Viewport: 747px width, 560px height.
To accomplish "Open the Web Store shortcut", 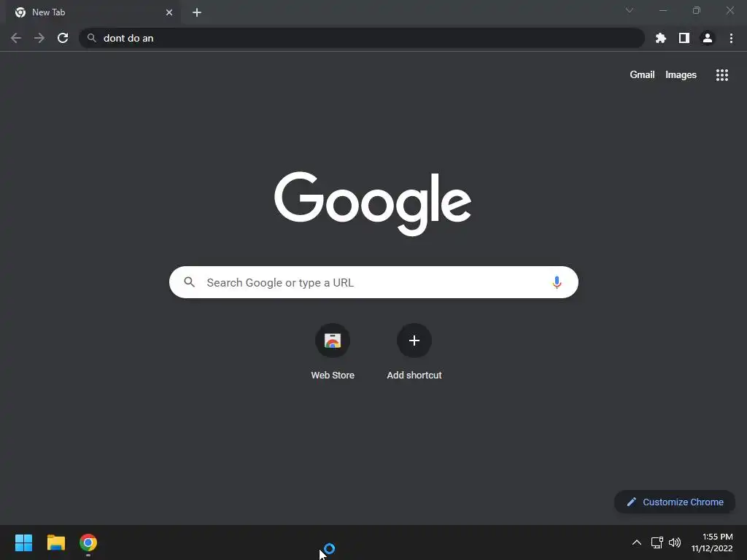I will [333, 351].
